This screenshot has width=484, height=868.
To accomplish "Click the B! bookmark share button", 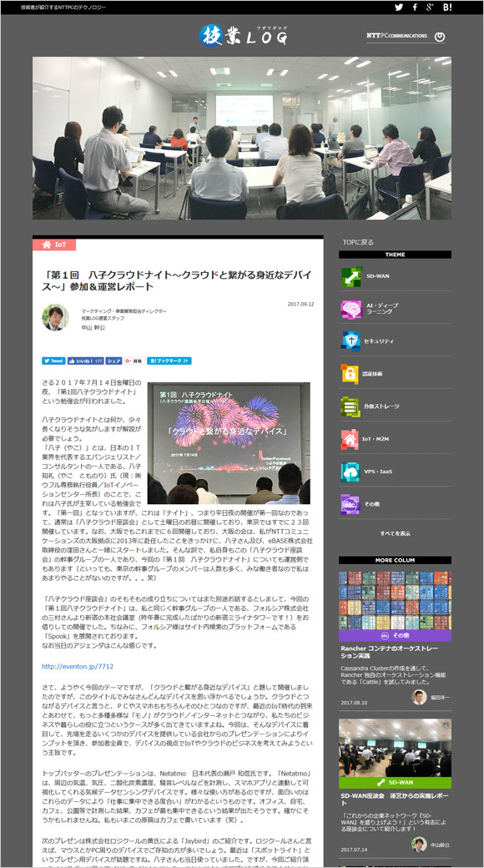I will (169, 361).
